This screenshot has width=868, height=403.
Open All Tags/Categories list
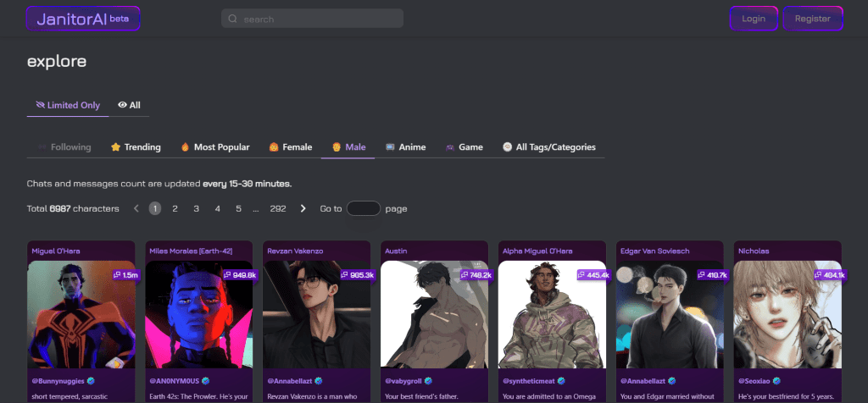(x=548, y=147)
